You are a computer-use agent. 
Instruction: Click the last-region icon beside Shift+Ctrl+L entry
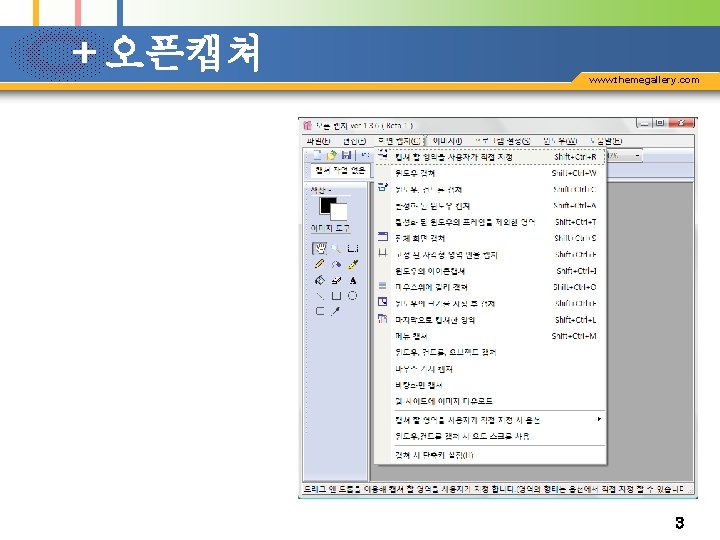pos(382,318)
